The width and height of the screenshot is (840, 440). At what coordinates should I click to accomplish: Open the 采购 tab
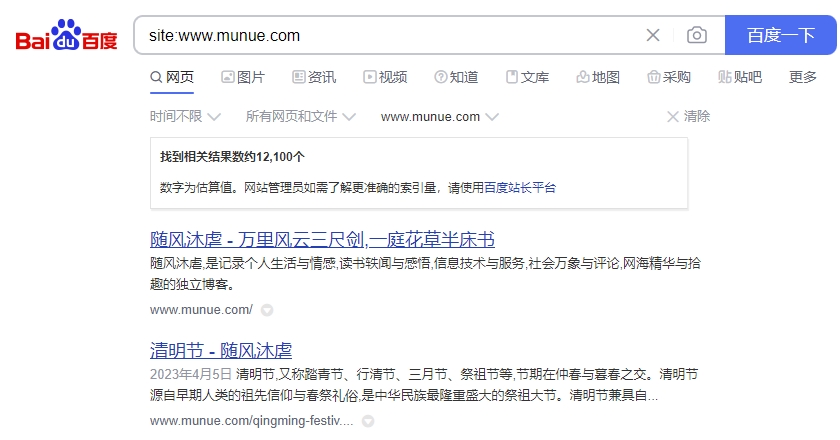click(669, 77)
